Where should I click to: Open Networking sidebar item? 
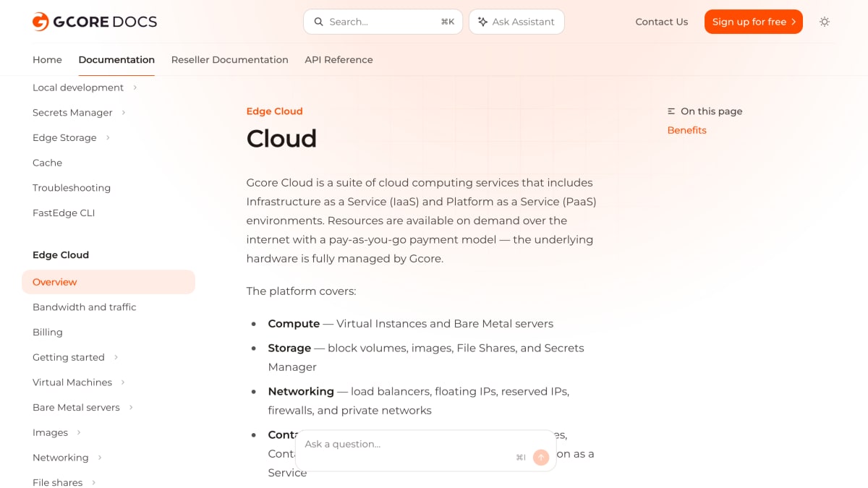tap(61, 458)
